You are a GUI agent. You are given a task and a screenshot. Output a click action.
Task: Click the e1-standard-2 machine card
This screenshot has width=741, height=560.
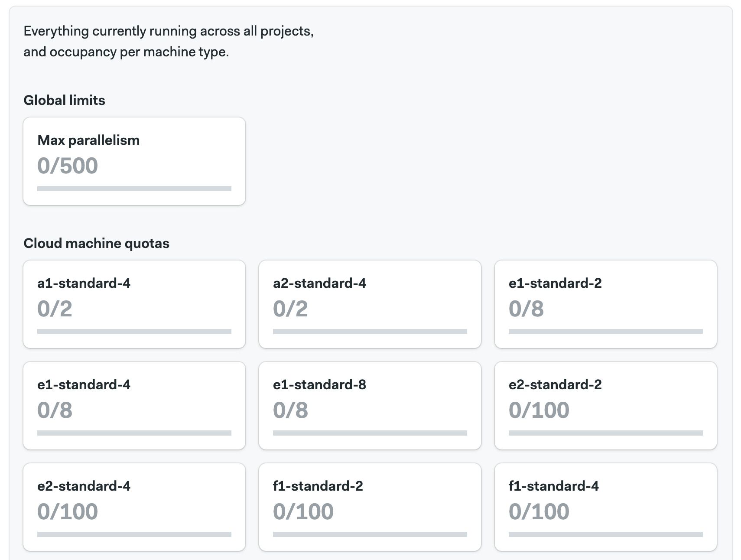[x=605, y=304]
